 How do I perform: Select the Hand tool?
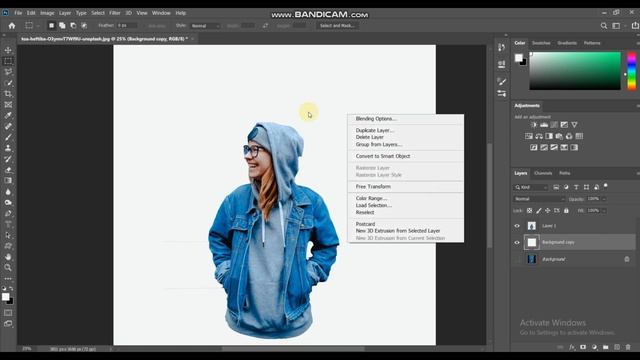click(8, 257)
